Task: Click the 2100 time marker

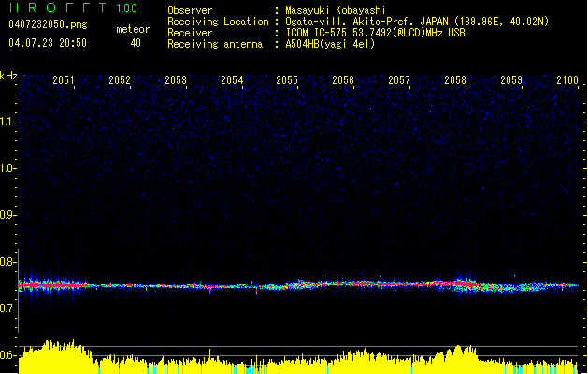Action: 567,80
